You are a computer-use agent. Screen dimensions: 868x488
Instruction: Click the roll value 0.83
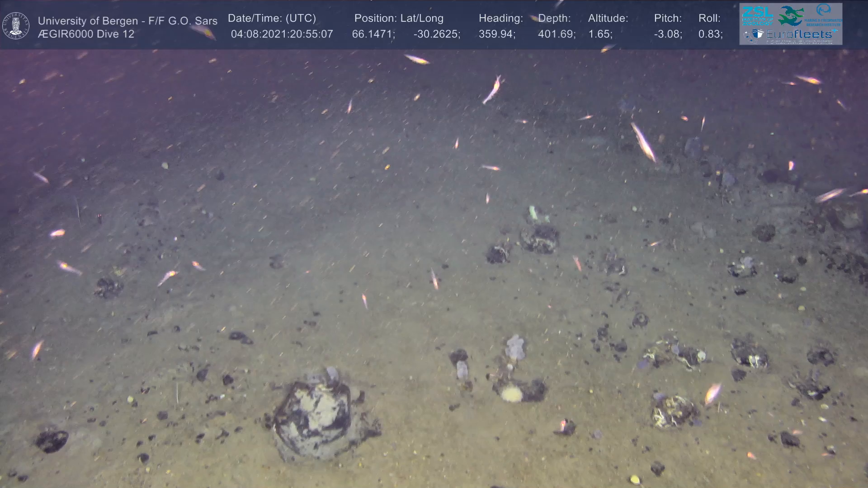coord(710,34)
